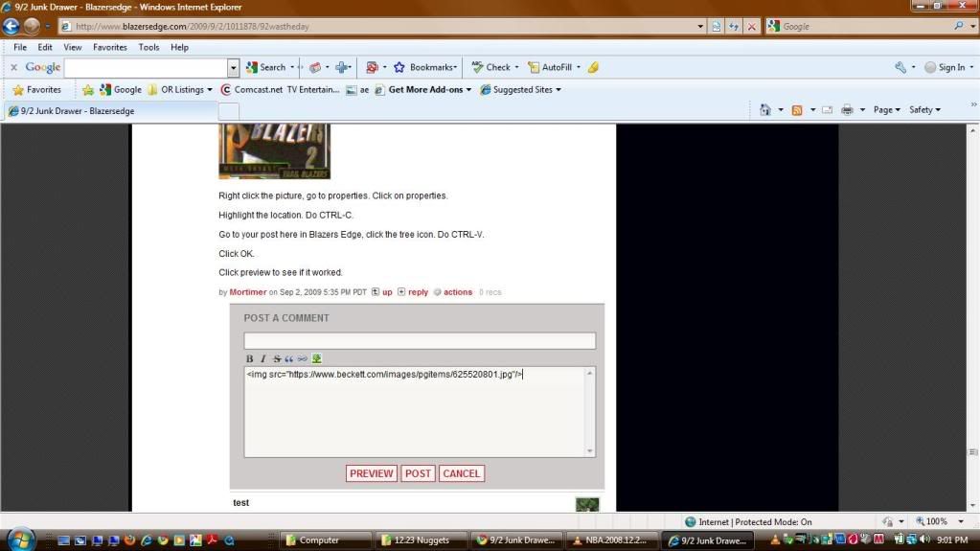Click the Computer window taskbar button
The width and height of the screenshot is (980, 551).
pyautogui.click(x=326, y=540)
